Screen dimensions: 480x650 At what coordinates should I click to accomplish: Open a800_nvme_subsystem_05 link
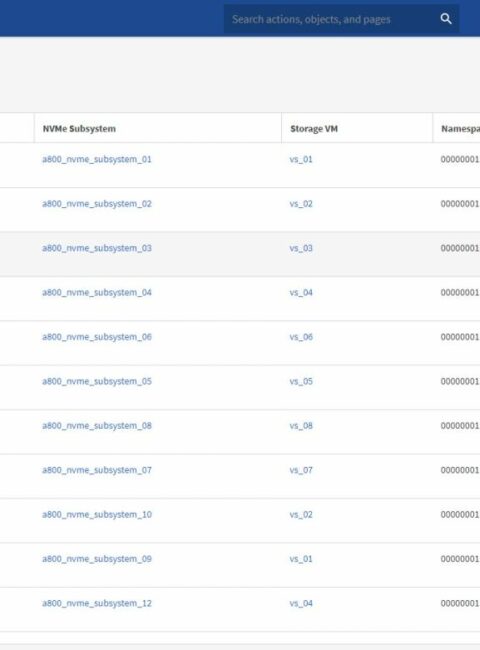click(97, 381)
